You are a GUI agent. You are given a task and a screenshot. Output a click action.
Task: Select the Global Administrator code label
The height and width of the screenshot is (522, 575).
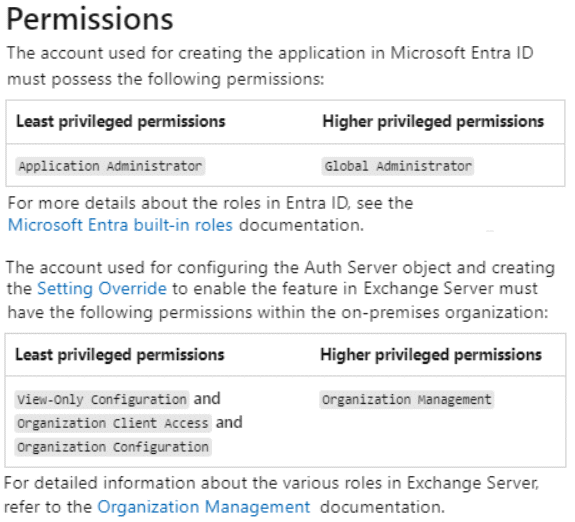(398, 166)
